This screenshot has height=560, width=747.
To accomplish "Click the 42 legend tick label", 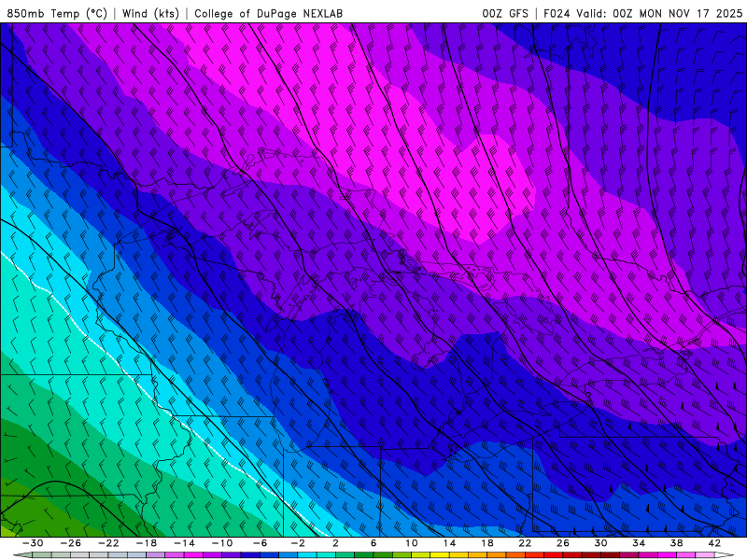I will 714,543.
